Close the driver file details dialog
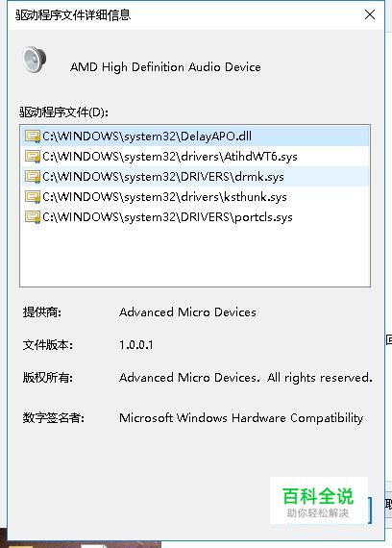Viewport: 392px width, 548px height. [370, 14]
